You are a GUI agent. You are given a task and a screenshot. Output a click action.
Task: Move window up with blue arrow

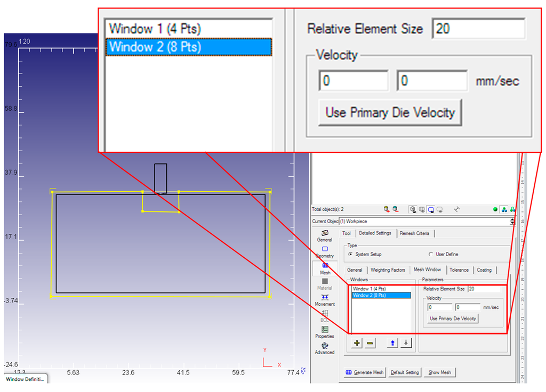[392, 344]
